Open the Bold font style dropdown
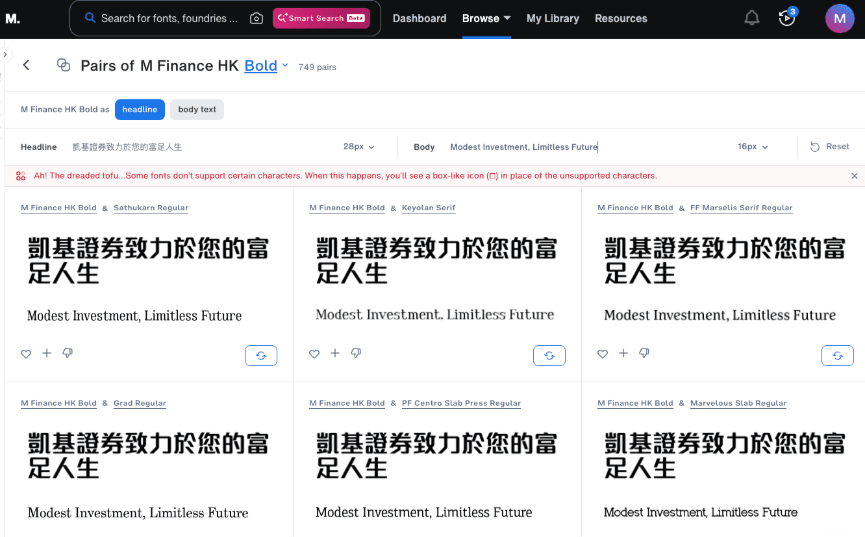Viewport: 865px width, 537px height. point(266,66)
